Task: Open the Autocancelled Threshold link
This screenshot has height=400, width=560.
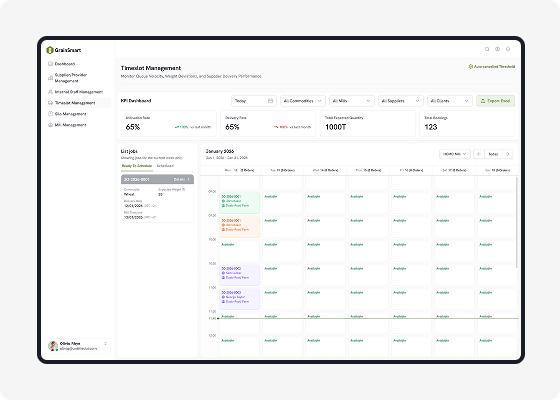Action: click(x=492, y=67)
